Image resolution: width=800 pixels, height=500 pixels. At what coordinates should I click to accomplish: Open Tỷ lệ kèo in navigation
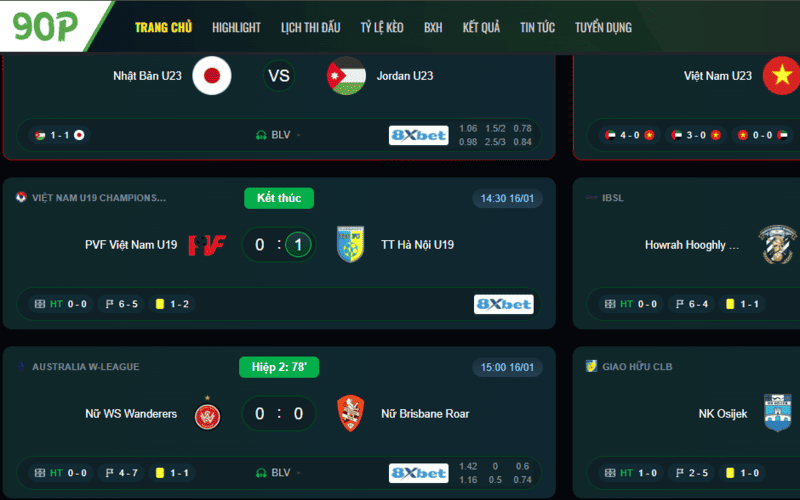pyautogui.click(x=381, y=28)
